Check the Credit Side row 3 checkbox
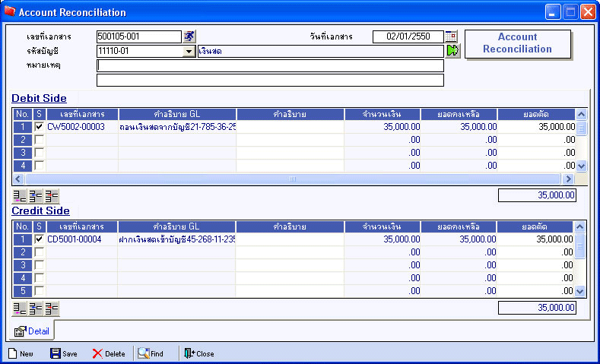 39,265
